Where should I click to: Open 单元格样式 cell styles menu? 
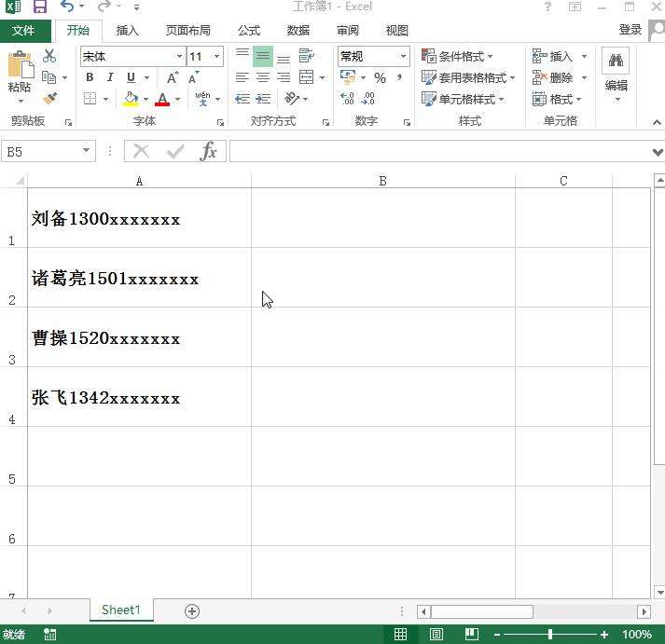tap(463, 99)
